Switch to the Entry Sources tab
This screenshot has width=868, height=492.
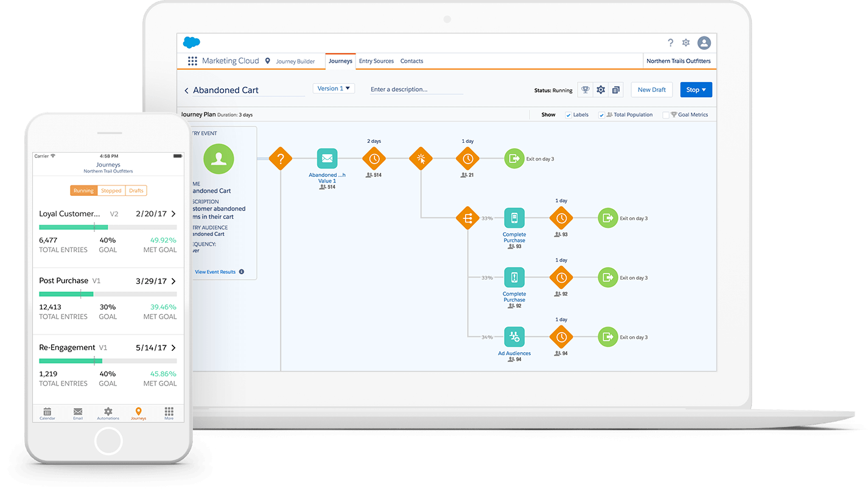376,61
